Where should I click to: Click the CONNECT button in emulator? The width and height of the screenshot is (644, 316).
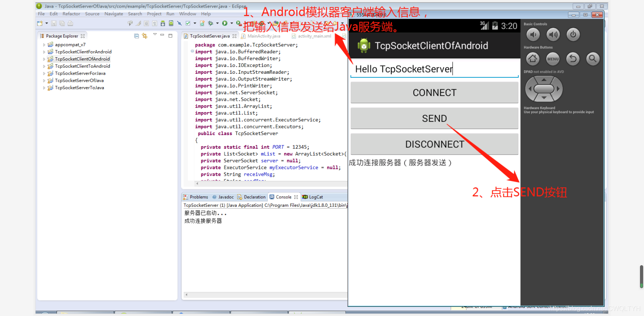tap(434, 92)
